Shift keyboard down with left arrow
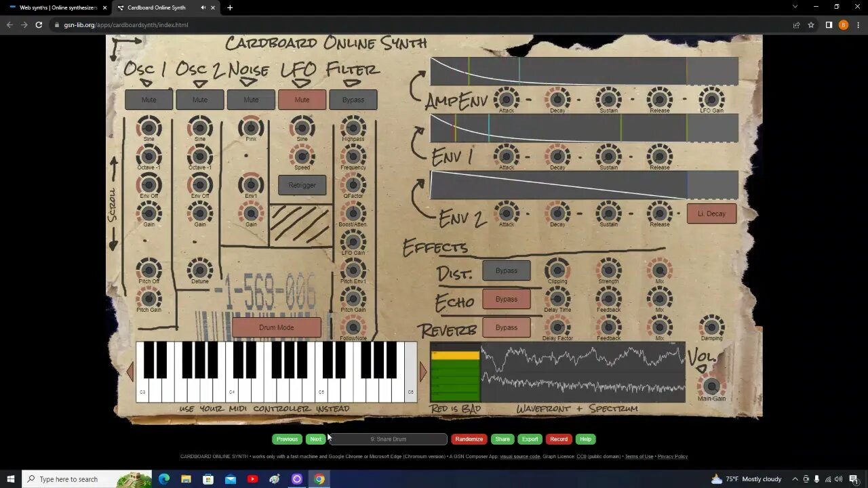This screenshot has width=868, height=488. click(x=130, y=371)
